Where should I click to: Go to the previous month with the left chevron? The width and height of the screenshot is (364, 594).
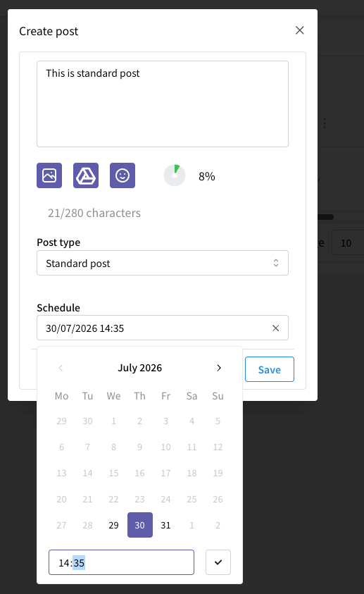pyautogui.click(x=61, y=368)
